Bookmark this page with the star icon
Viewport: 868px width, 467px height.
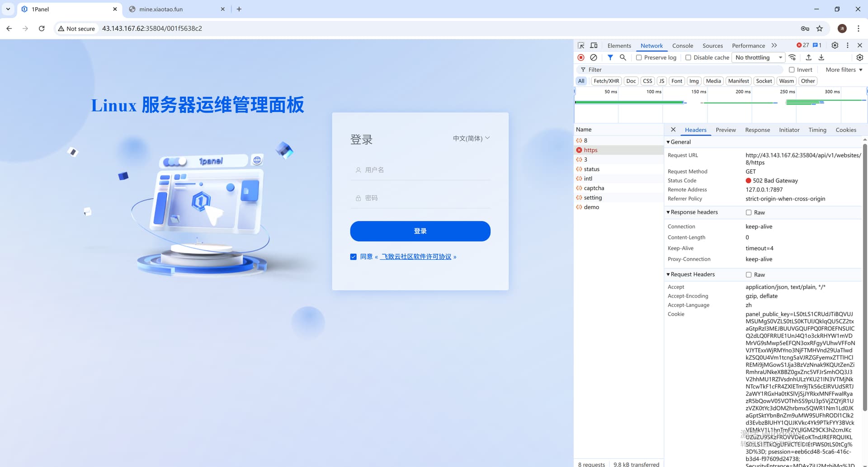(820, 28)
